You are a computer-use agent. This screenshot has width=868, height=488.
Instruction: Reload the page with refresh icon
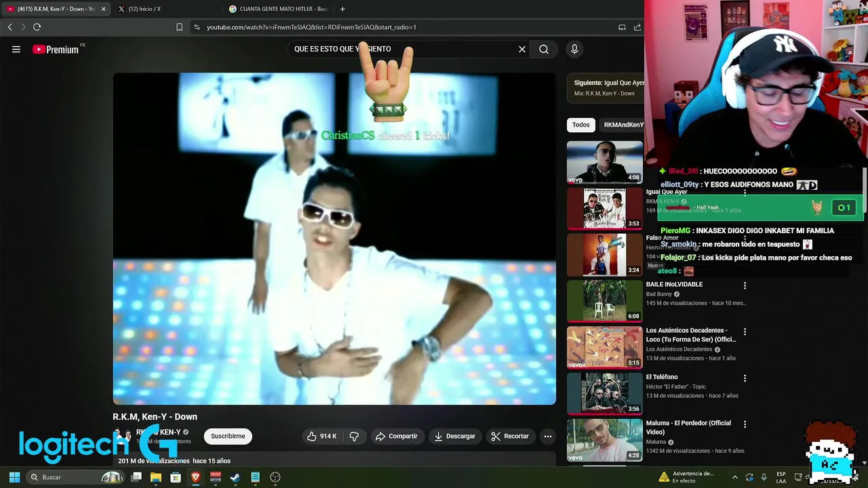tap(37, 27)
